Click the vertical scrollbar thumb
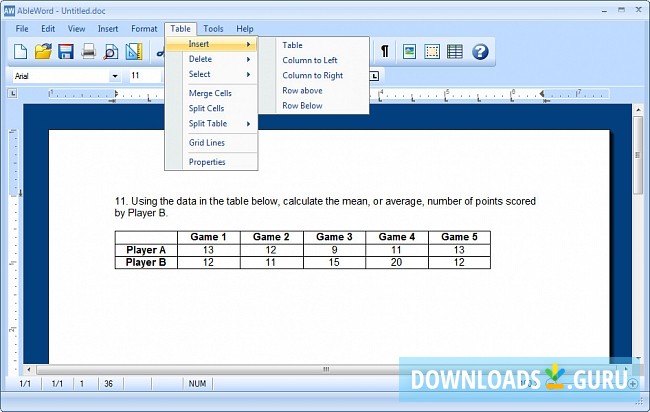 pyautogui.click(x=638, y=155)
